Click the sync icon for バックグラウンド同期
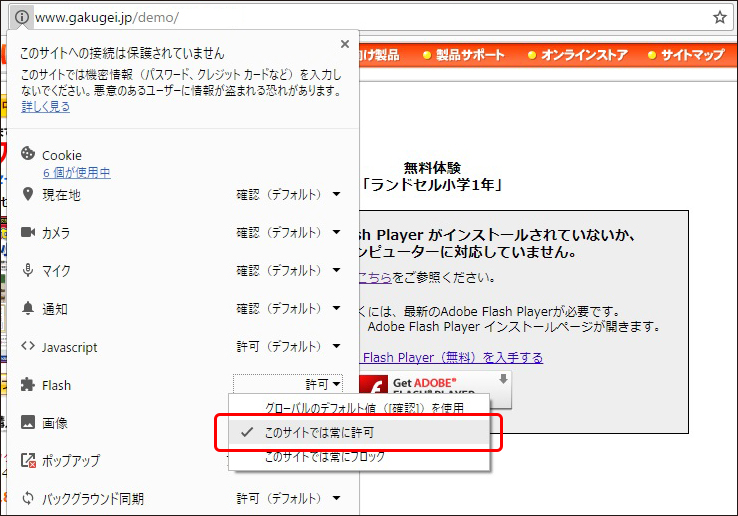This screenshot has height=516, width=738. pos(28,498)
